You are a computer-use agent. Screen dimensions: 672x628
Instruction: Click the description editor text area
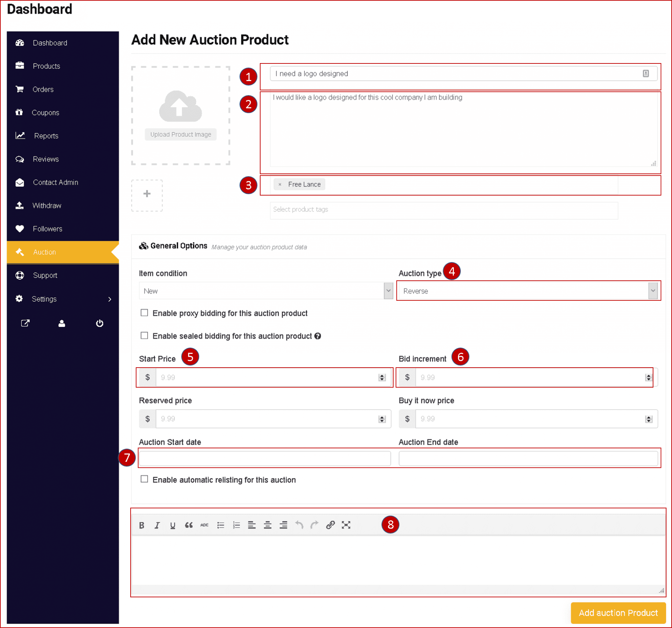coord(399,560)
